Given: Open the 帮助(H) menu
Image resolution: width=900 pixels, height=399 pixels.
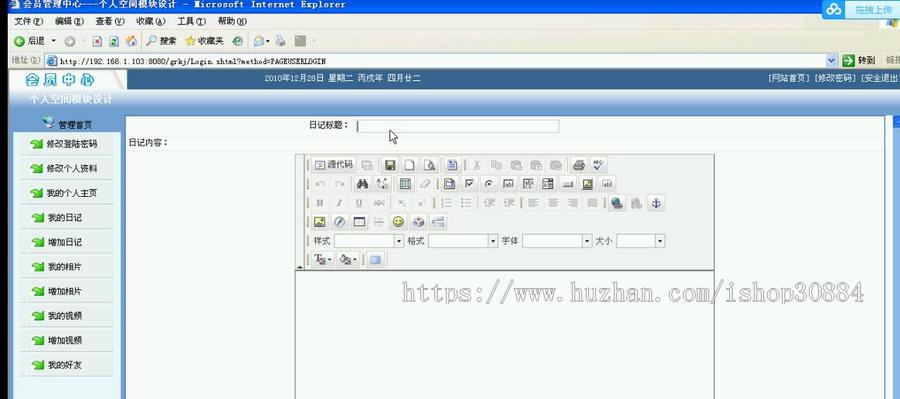Looking at the screenshot, I should tap(232, 21).
